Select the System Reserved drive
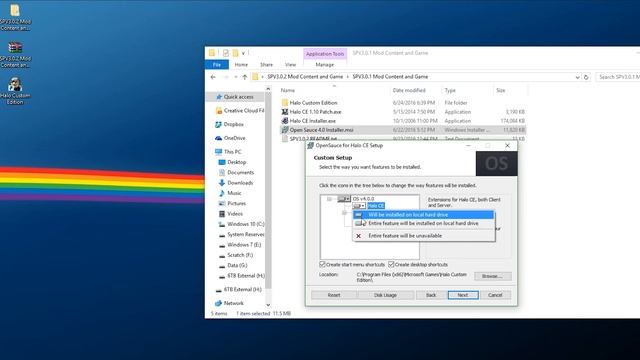Viewport: 640px width, 360px height. (246, 234)
